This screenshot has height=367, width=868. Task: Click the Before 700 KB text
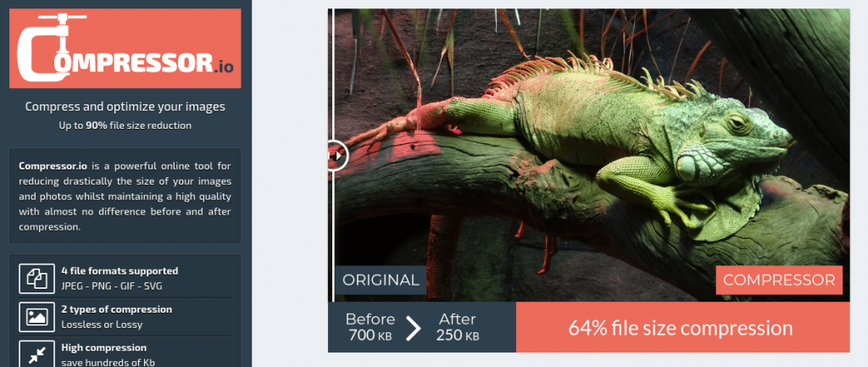(370, 327)
